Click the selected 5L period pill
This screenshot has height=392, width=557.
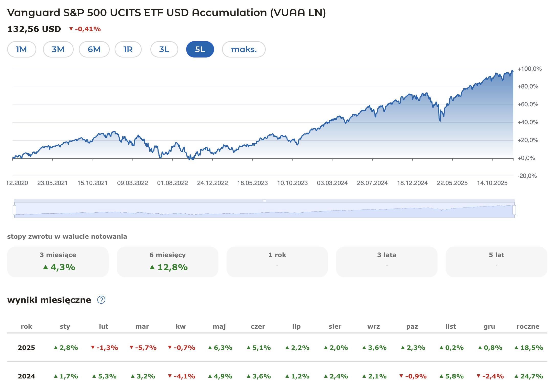(x=200, y=49)
